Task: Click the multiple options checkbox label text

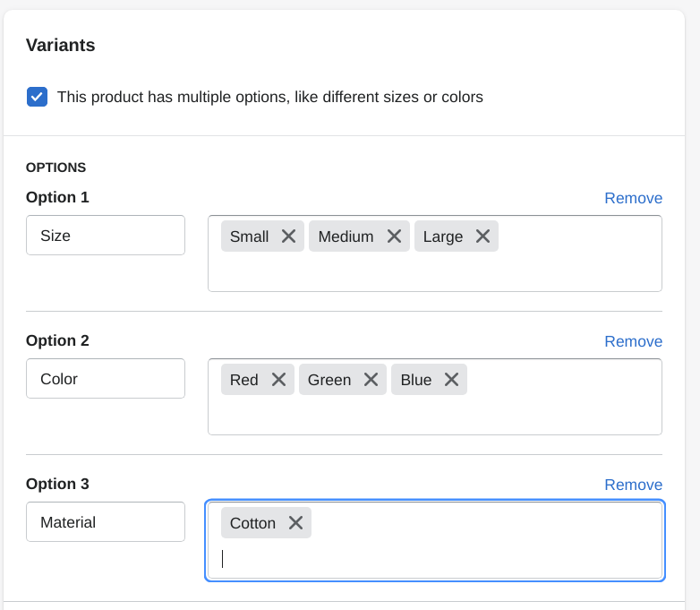Action: 269,97
